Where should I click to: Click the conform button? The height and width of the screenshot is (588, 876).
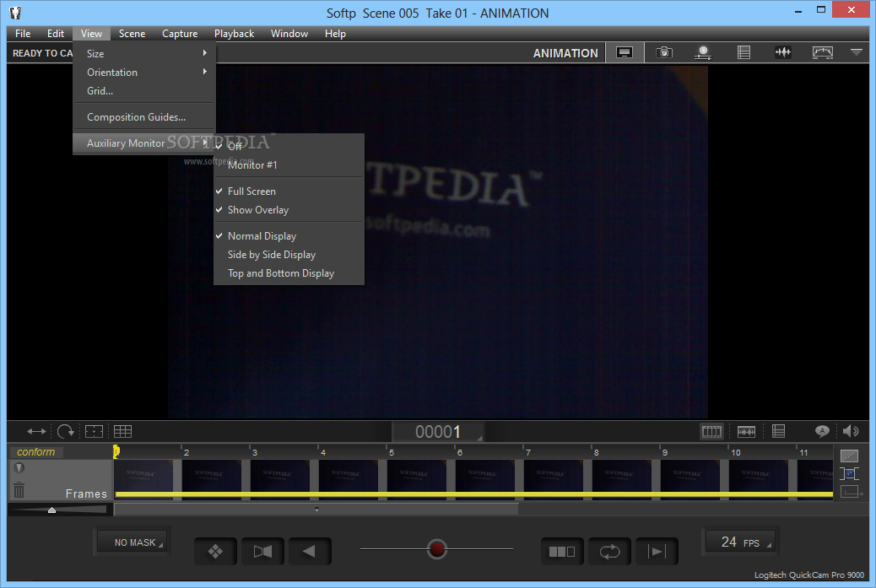(35, 451)
